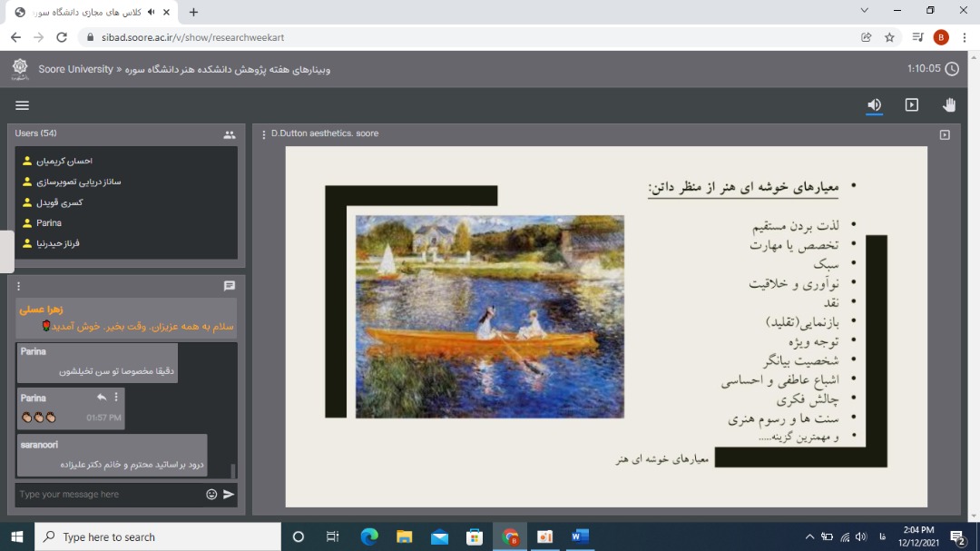Screen dimensions: 980x551
Task: Open Microsoft Edge from taskbar
Action: click(x=369, y=536)
